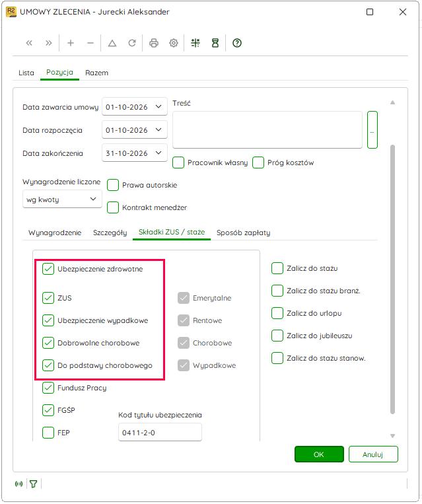
Task: Open the Sposób zapłaty tab
Action: (243, 233)
